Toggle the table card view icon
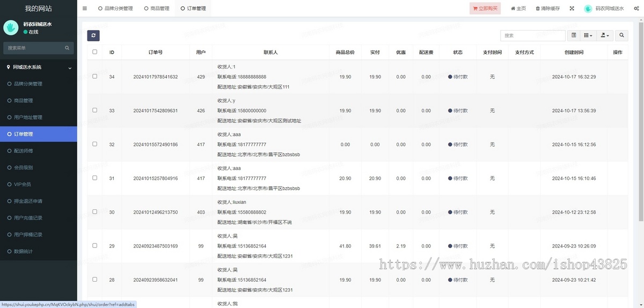The height and width of the screenshot is (308, 644). [x=574, y=35]
